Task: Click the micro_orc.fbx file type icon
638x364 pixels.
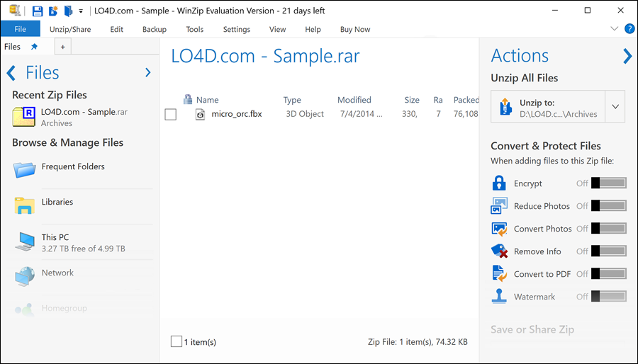Action: tap(200, 114)
